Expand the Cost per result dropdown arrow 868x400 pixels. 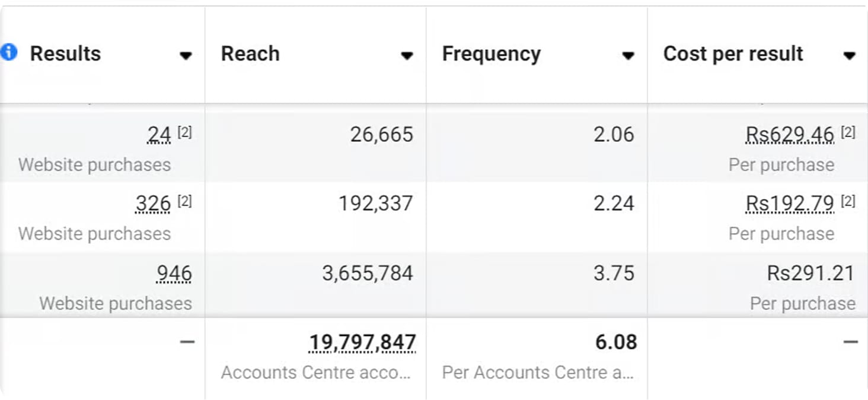pos(849,56)
